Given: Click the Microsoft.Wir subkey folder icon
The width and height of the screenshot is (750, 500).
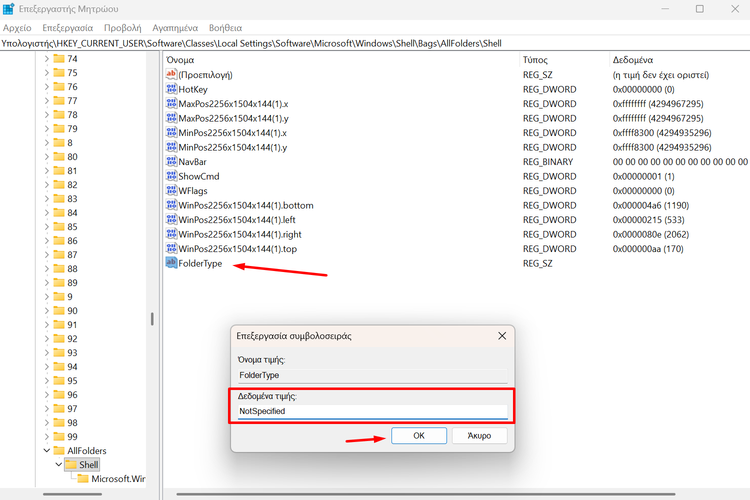Looking at the screenshot, I should coord(83,478).
